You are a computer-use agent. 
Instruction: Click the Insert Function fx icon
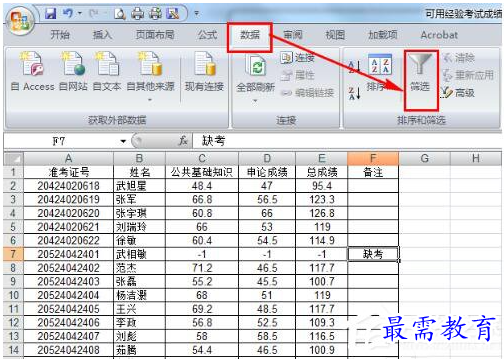tap(183, 141)
